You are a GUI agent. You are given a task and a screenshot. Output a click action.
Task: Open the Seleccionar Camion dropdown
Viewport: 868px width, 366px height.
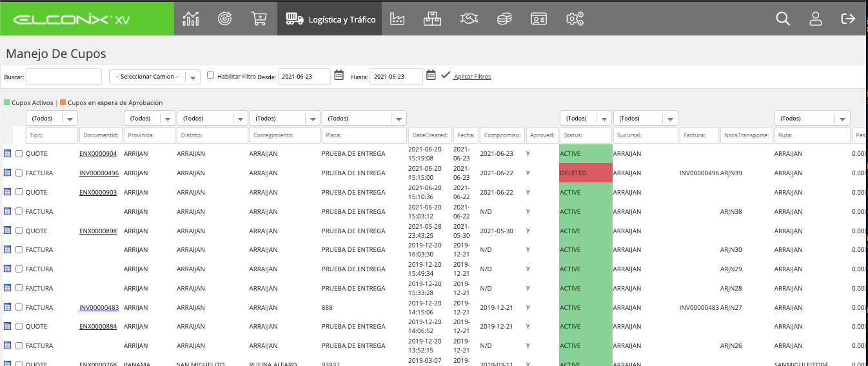155,77
